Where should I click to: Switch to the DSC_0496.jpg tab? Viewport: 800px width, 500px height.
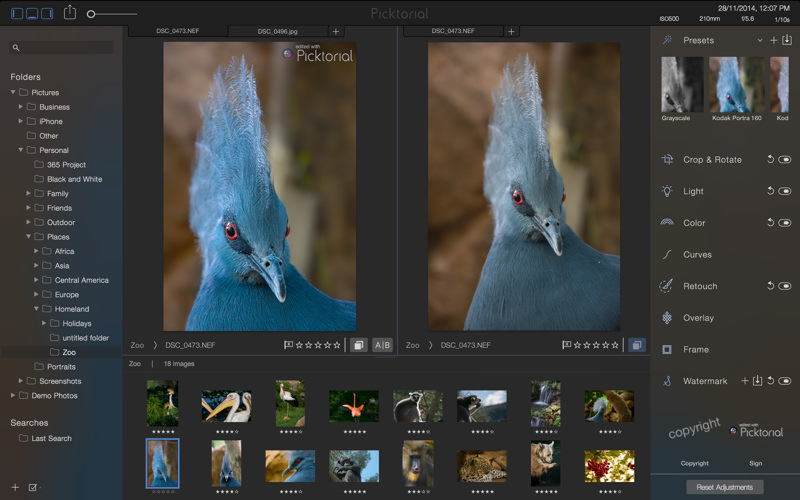[278, 32]
